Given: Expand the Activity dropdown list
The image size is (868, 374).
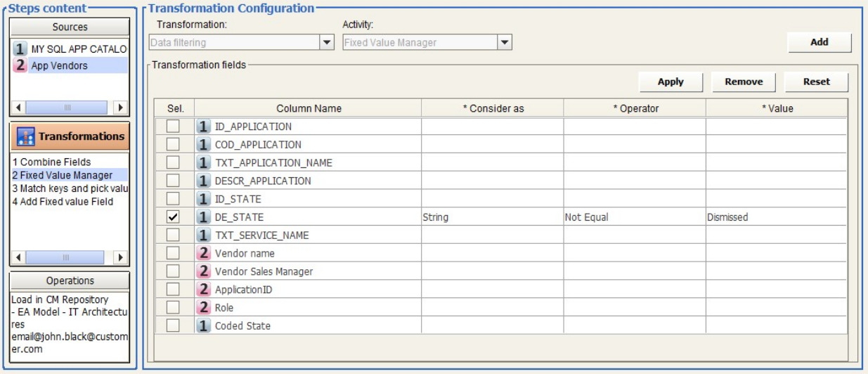Looking at the screenshot, I should point(505,43).
